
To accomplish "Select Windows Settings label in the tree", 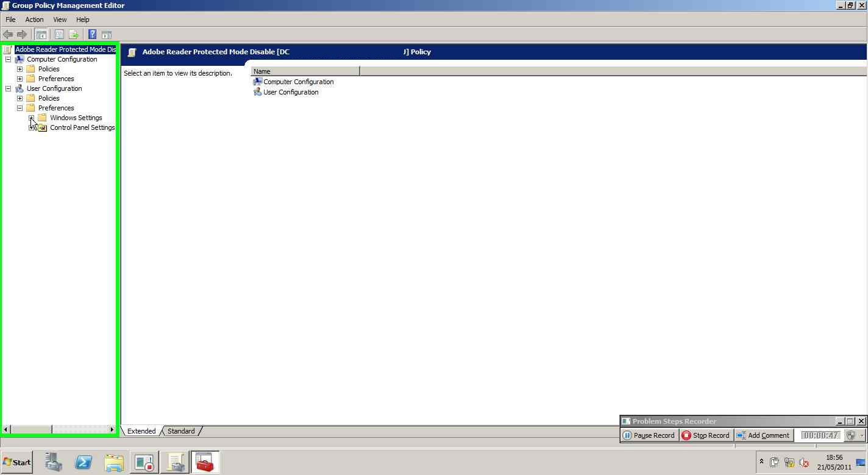I will pos(76,118).
